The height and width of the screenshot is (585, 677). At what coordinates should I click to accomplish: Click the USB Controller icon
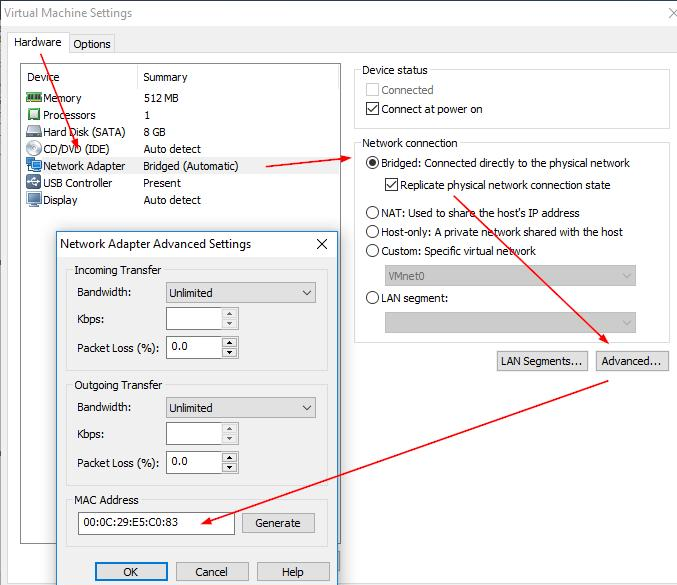(34, 183)
